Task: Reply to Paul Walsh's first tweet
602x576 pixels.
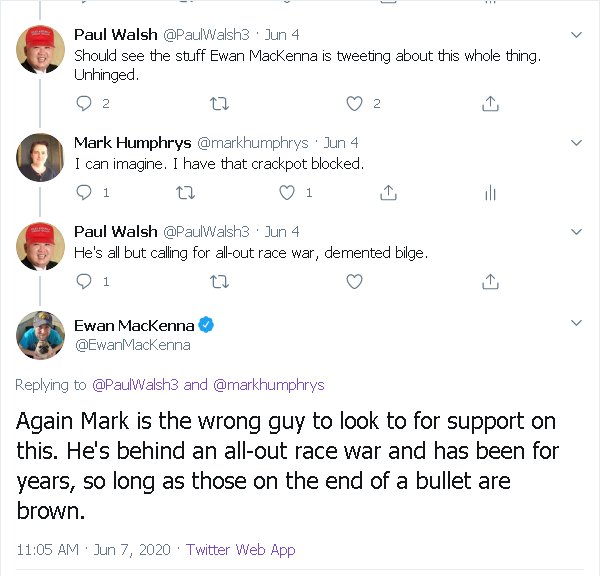Action: (x=84, y=103)
